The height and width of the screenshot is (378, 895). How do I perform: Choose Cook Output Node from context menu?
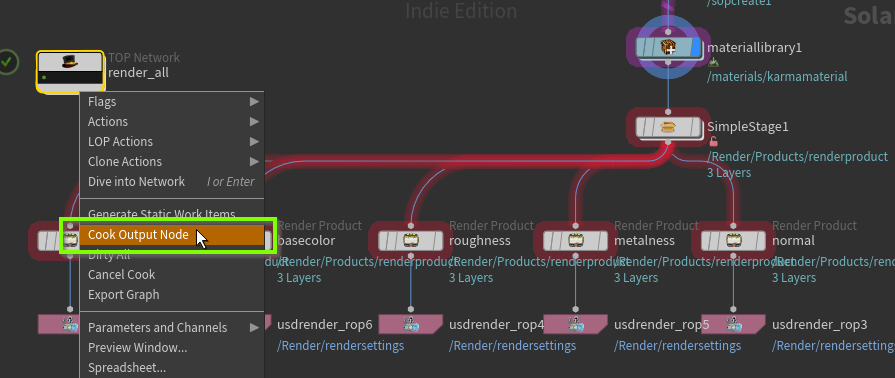coord(171,235)
